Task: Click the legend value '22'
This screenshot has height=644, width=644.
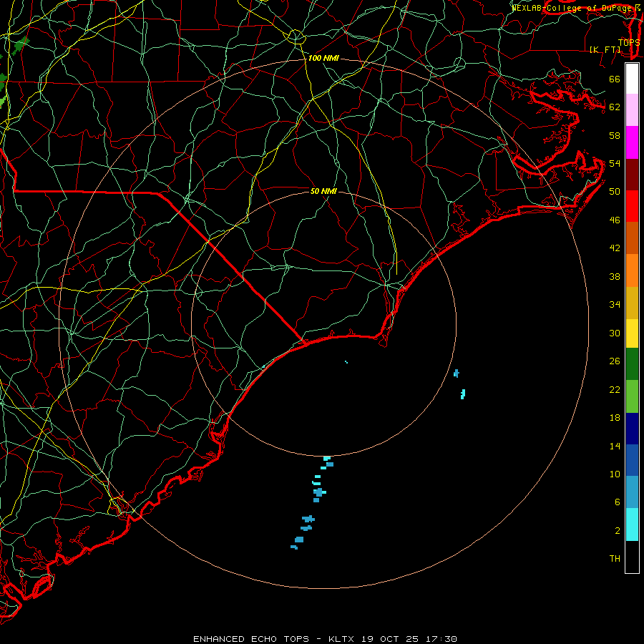Action: tap(615, 390)
